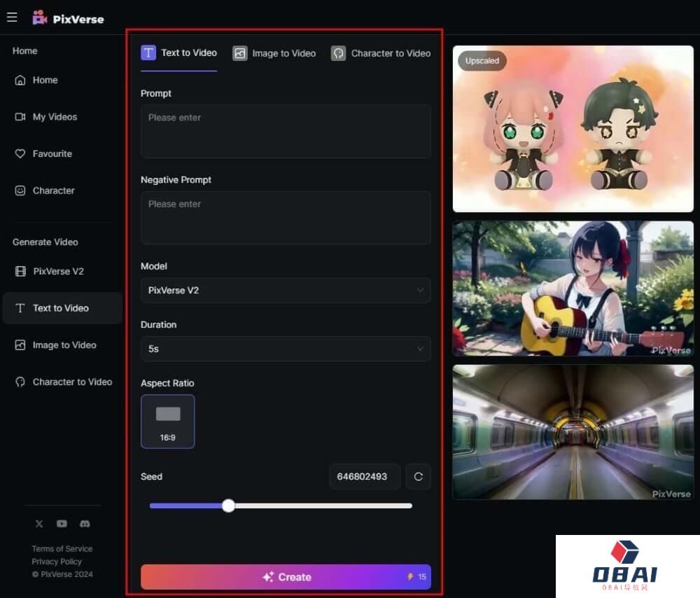Switch to the Text to Video tab
This screenshot has width=700, height=598.
[179, 53]
